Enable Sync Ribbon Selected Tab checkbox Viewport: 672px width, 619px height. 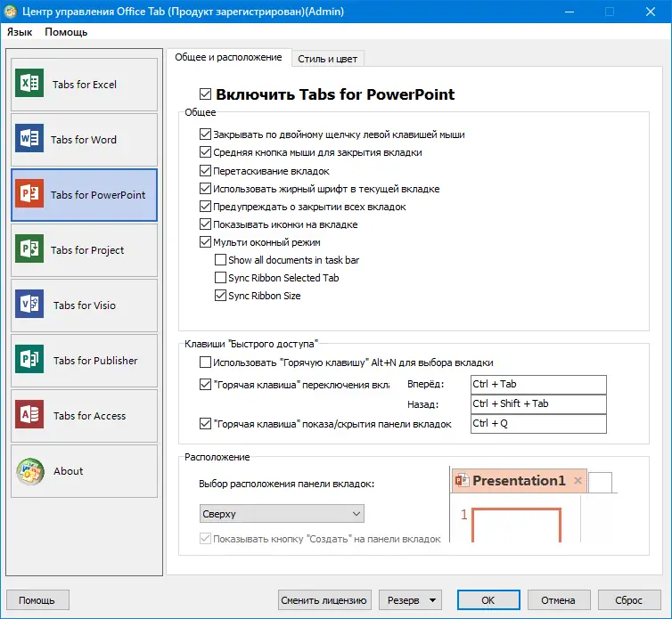pos(220,278)
